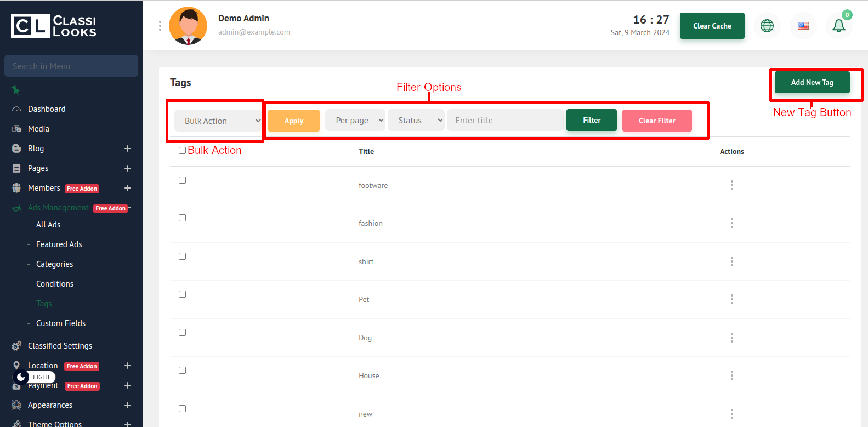868x427 pixels.
Task: Click the Add New Tag button
Action: pos(812,83)
